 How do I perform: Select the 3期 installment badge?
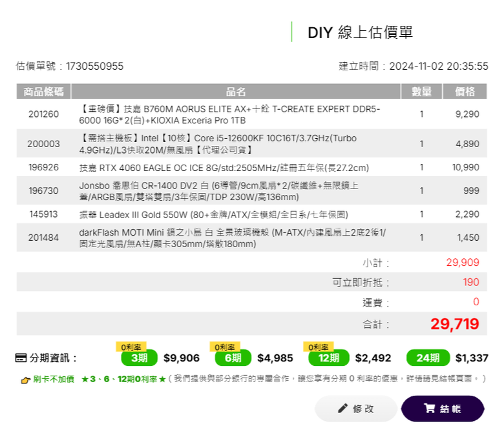[x=139, y=358]
